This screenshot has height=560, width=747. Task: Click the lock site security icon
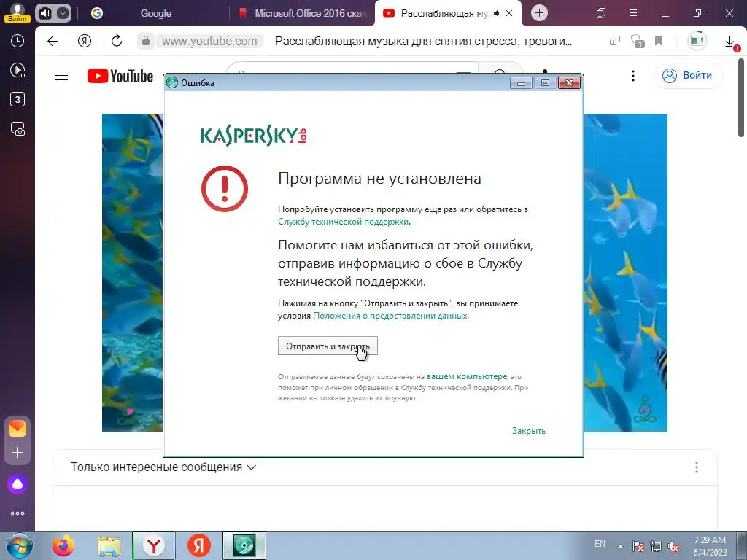click(x=146, y=42)
